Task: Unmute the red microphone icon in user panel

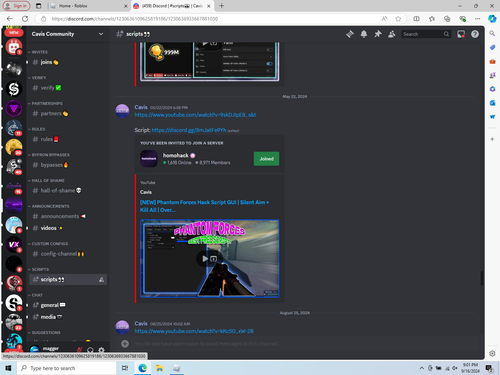Action: [79, 350]
